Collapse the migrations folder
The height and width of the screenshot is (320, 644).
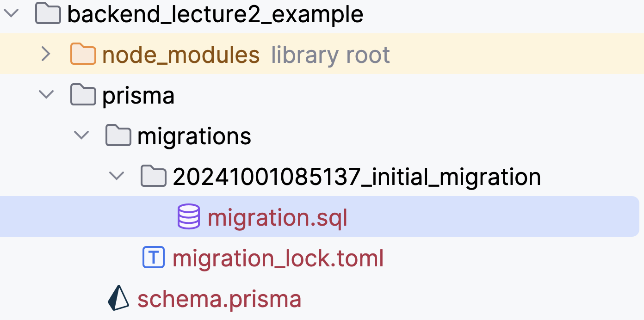pos(81,135)
